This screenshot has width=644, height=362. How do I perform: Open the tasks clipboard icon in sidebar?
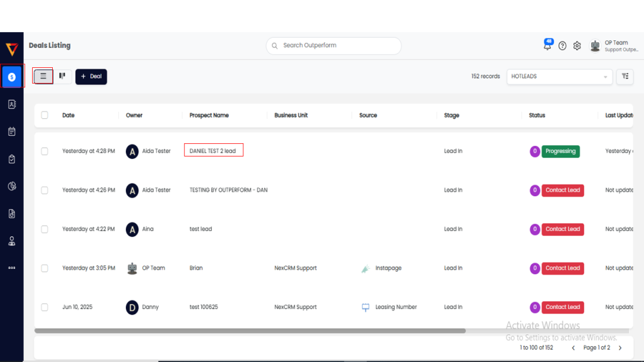pyautogui.click(x=12, y=160)
